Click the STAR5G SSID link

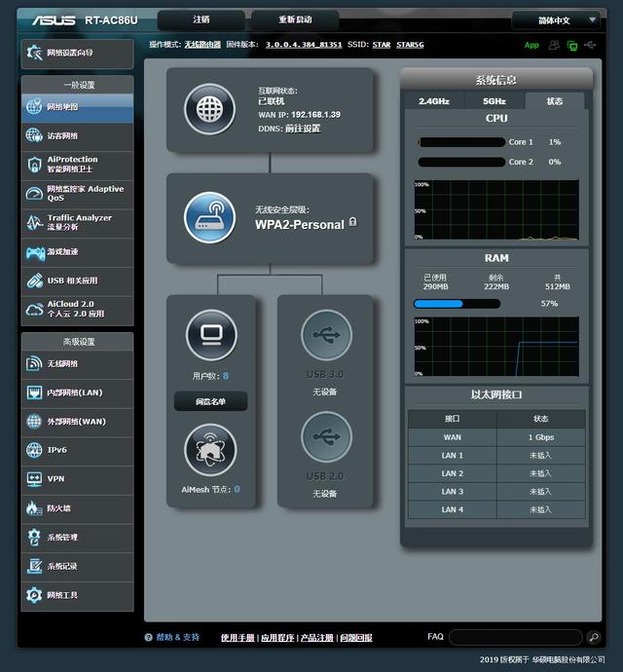click(410, 45)
